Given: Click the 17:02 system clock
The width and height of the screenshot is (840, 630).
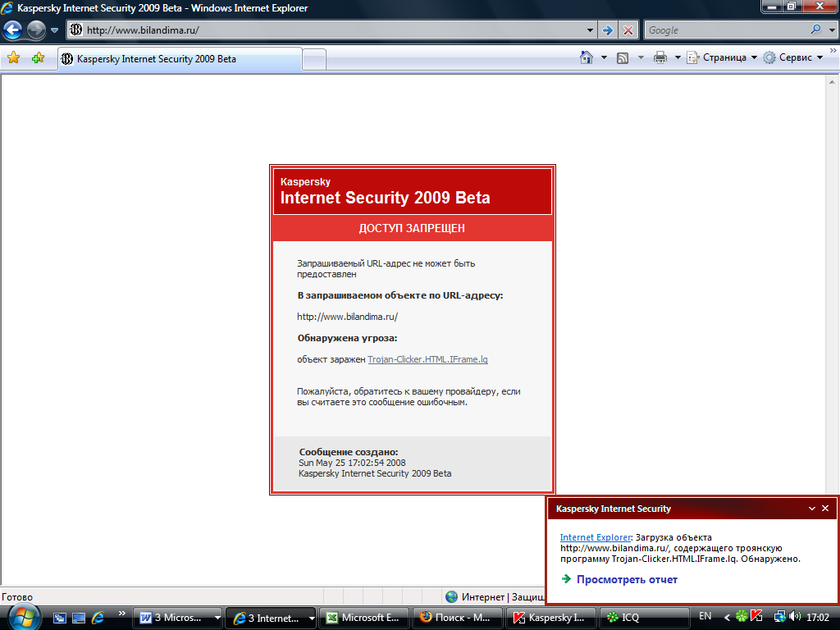Looking at the screenshot, I should (x=818, y=617).
